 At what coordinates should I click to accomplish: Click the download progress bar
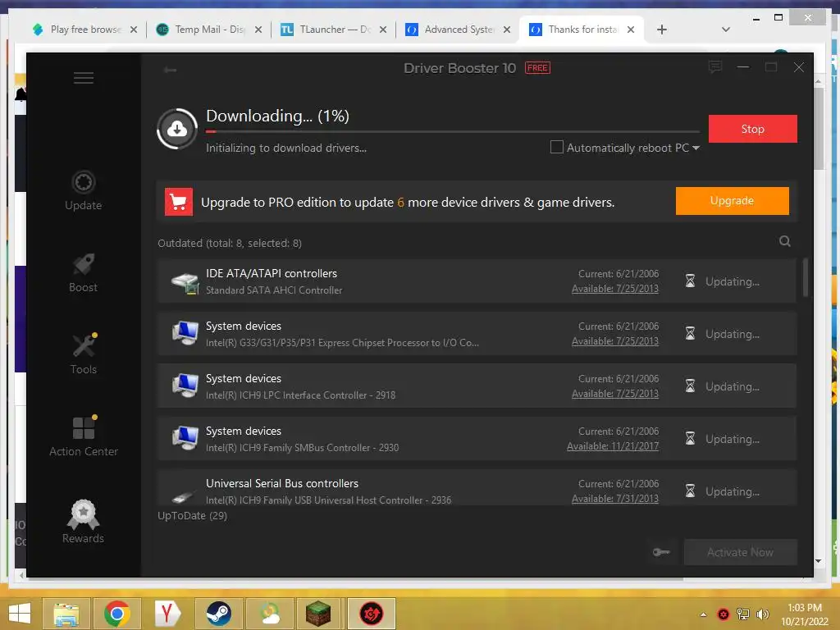pos(453,131)
